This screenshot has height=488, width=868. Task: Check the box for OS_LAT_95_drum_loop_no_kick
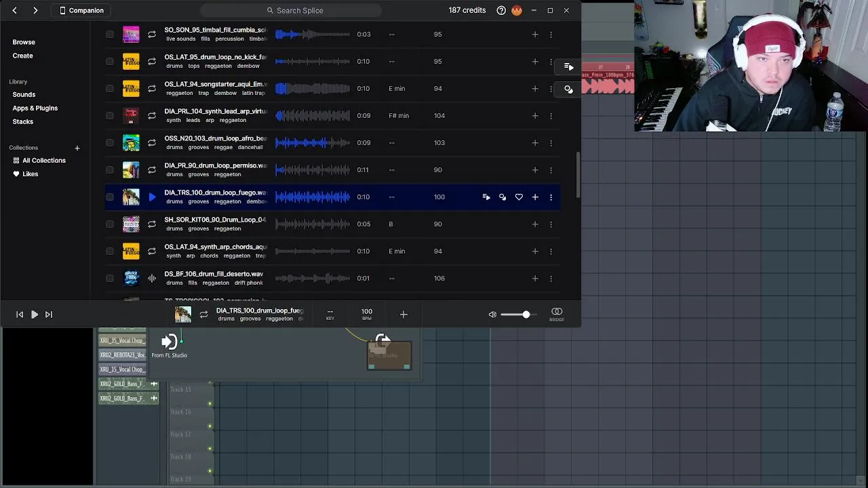pyautogui.click(x=110, y=61)
